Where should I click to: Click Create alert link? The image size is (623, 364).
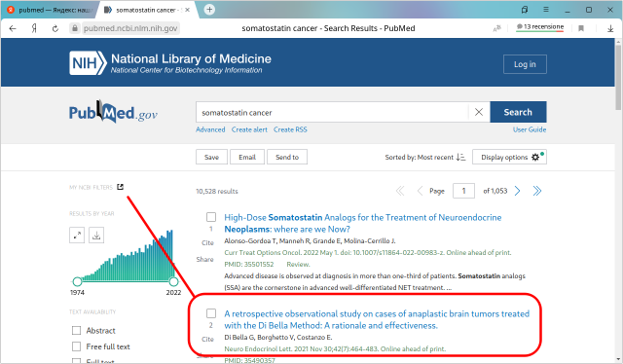point(249,129)
